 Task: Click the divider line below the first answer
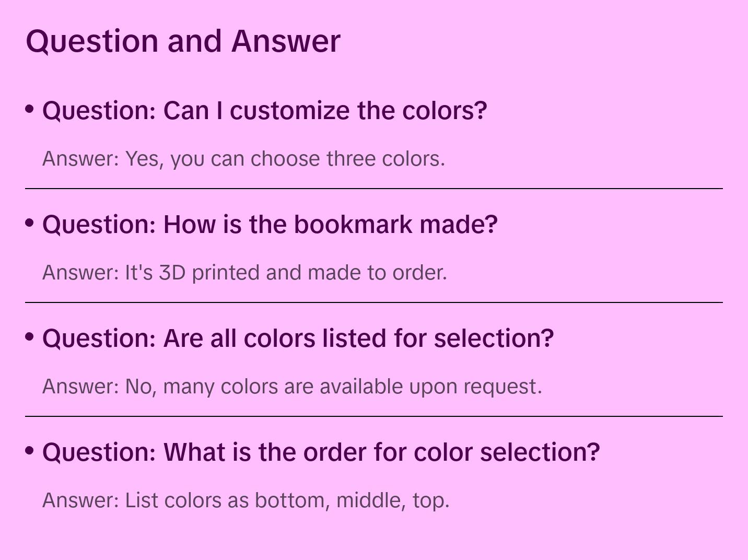(374, 189)
